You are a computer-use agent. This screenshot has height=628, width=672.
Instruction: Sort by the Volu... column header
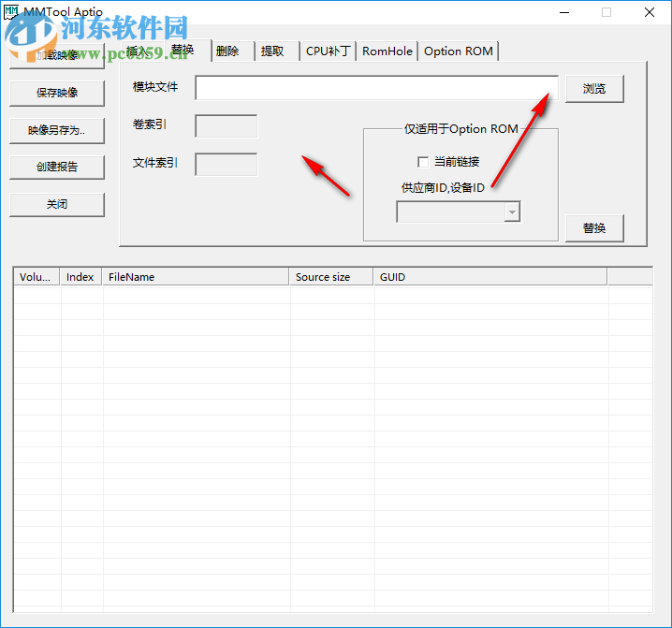37,277
